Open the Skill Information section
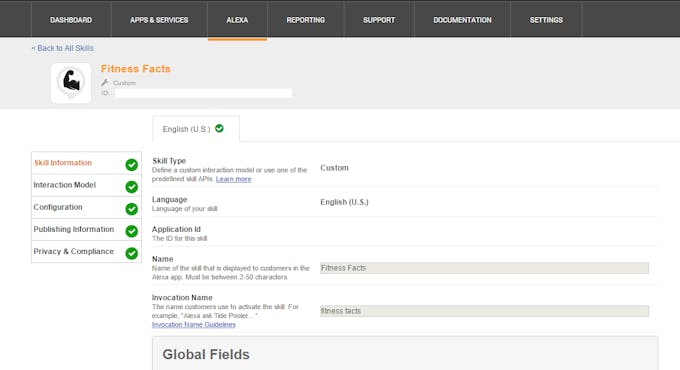The height and width of the screenshot is (370, 680). (86, 163)
